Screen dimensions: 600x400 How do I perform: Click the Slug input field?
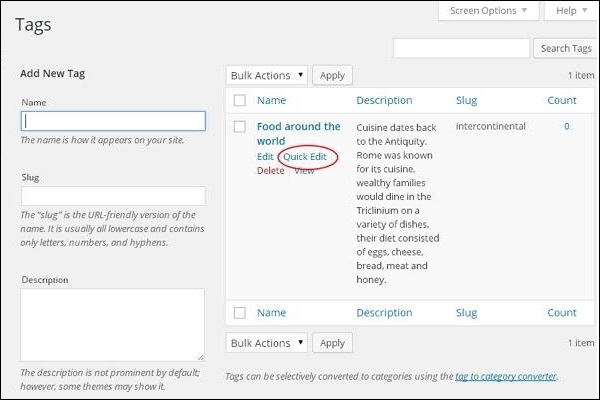[113, 196]
